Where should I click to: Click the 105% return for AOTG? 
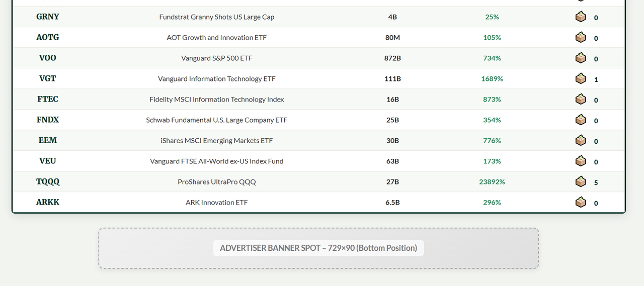(492, 37)
